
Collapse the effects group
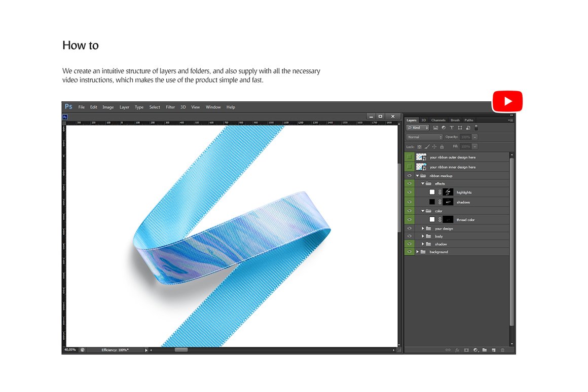[x=423, y=184]
